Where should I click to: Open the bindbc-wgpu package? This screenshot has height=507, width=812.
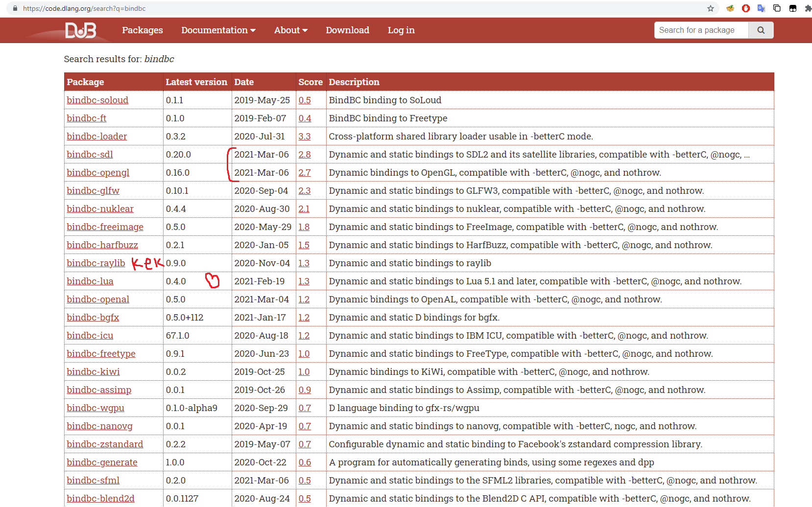96,408
